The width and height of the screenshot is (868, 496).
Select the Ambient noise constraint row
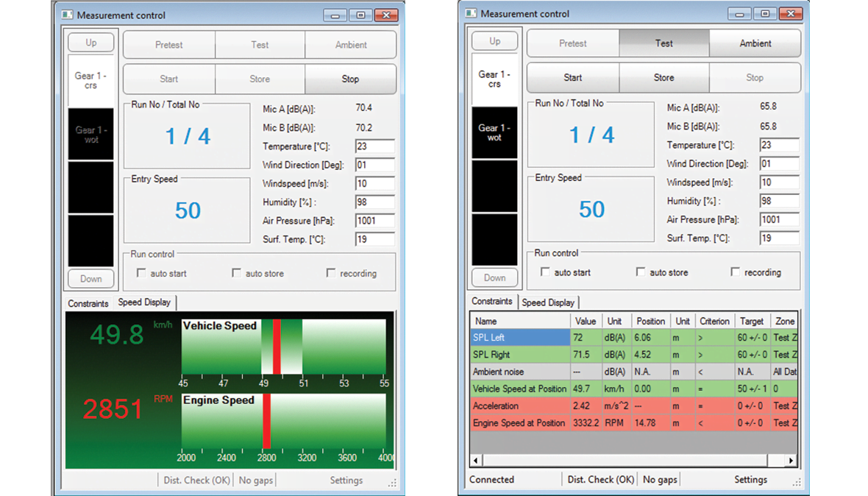pyautogui.click(x=634, y=372)
